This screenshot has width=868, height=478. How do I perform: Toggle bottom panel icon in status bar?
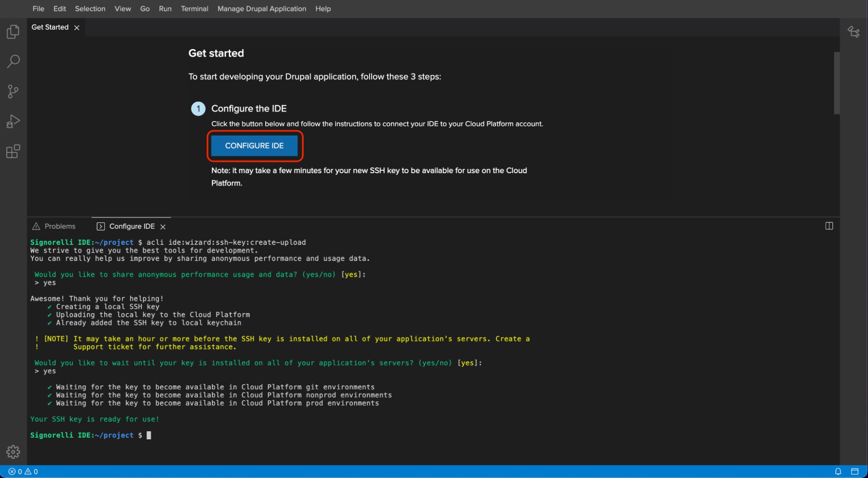click(x=855, y=471)
